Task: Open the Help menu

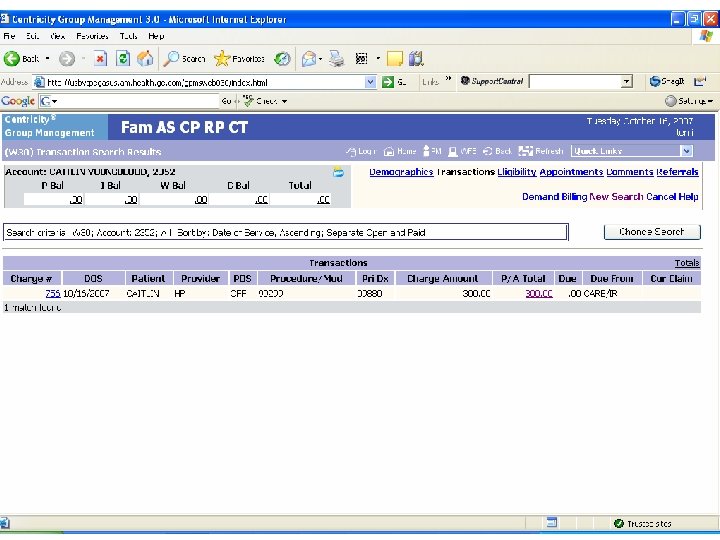Action: tap(156, 36)
